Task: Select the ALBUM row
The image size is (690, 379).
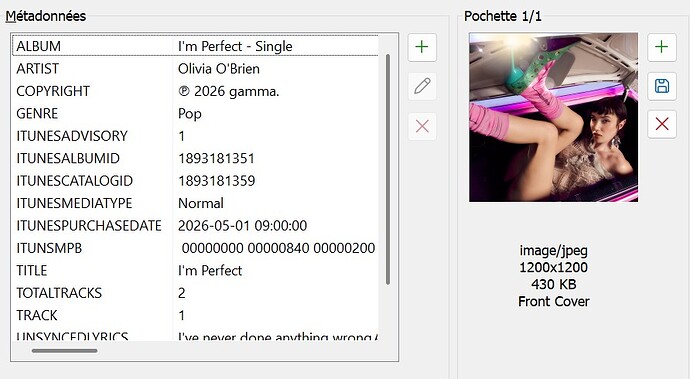Action: 195,46
